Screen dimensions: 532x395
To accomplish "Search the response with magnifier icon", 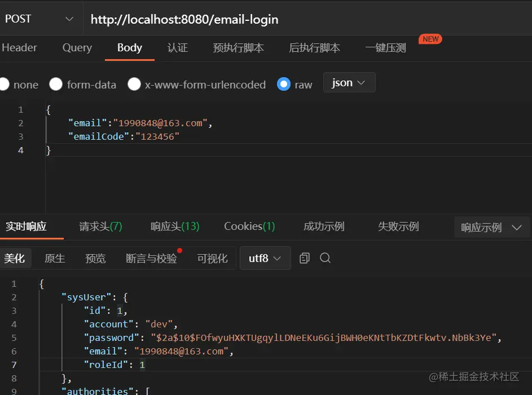I will point(325,258).
